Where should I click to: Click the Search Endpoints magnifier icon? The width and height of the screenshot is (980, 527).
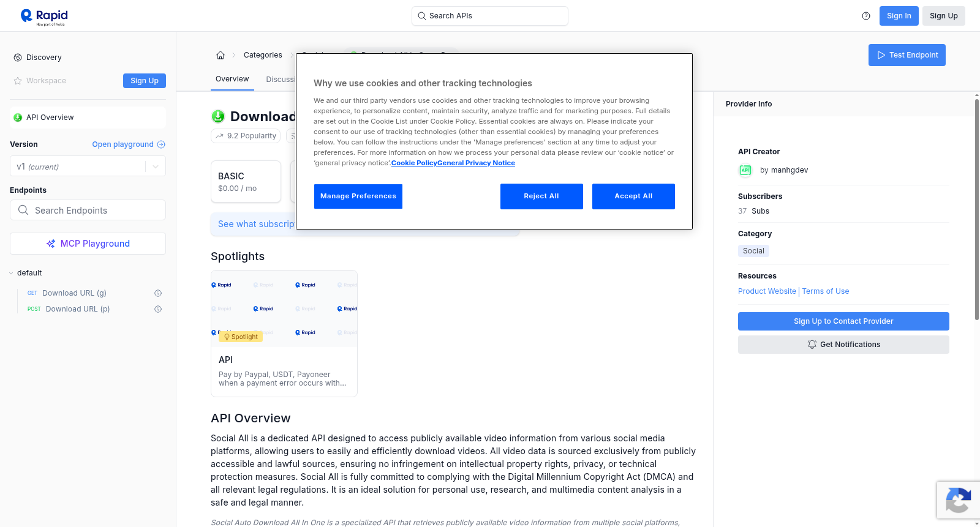click(23, 210)
